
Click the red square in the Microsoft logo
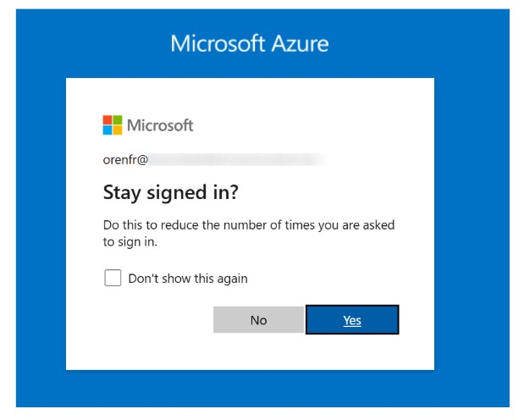click(x=108, y=120)
